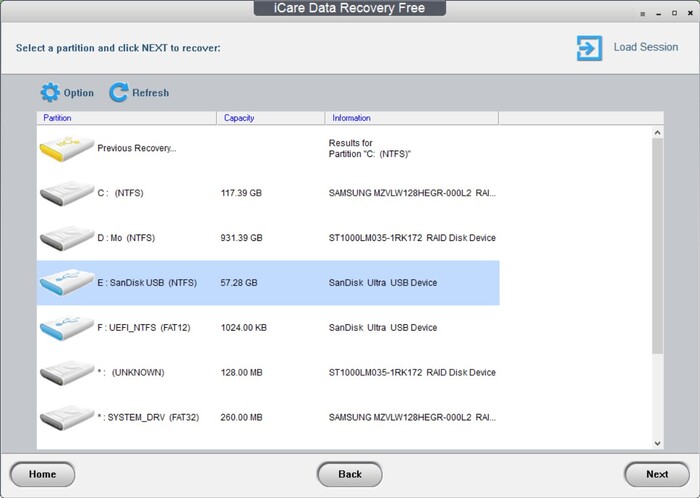700x498 pixels.
Task: Select the 'C: (NTFS)' partition label
Action: (121, 193)
